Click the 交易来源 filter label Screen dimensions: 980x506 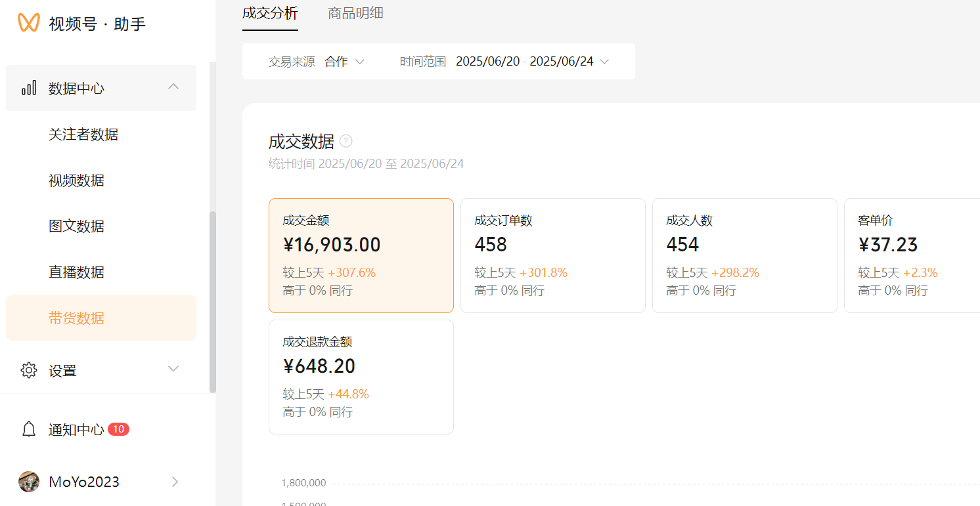[292, 62]
